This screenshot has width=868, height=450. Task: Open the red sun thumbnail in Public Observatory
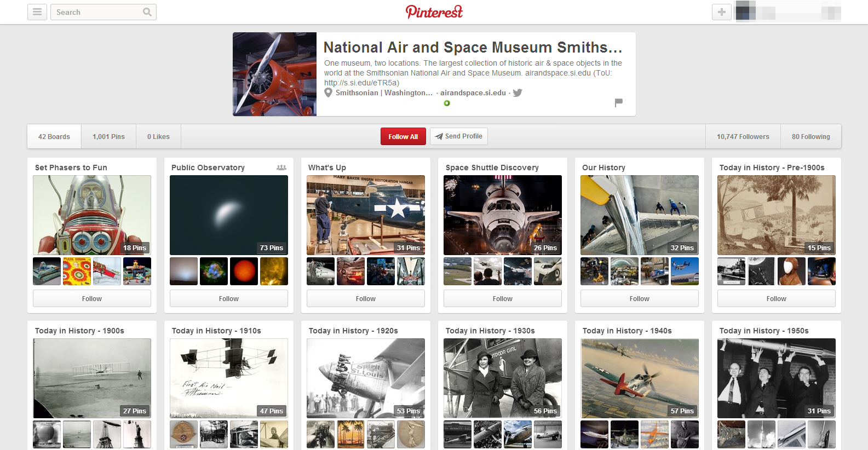click(244, 271)
